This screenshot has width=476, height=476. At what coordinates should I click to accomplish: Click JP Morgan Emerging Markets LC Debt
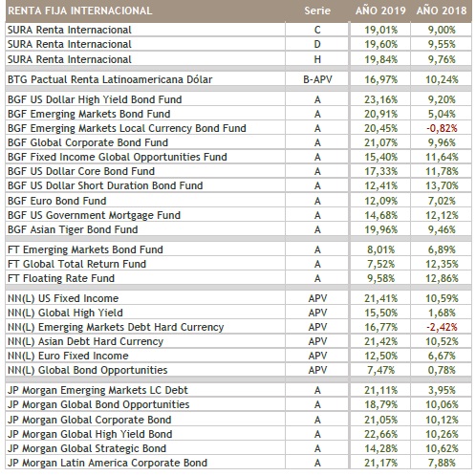[97, 390]
